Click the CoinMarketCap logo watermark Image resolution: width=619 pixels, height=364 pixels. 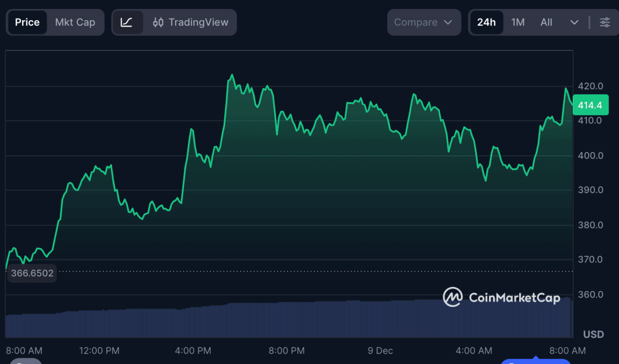pos(501,297)
